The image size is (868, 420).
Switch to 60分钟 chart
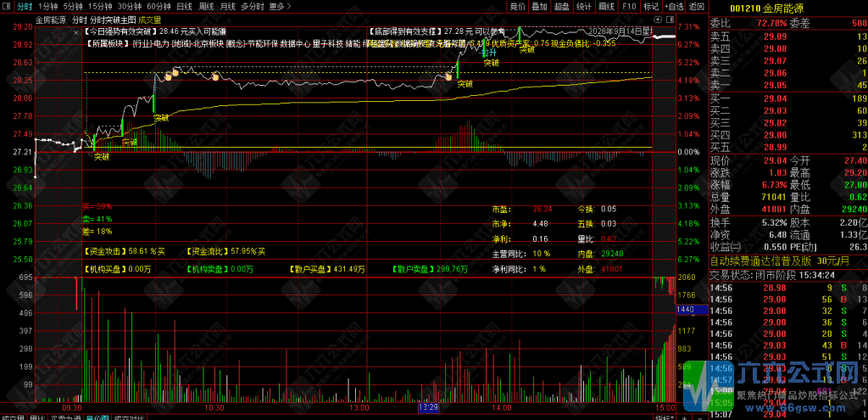click(159, 7)
